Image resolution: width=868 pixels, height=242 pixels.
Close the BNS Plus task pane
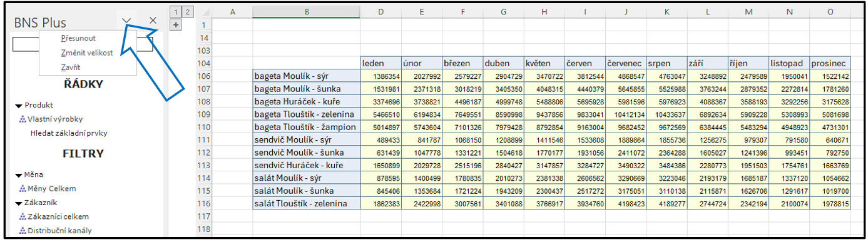153,21
